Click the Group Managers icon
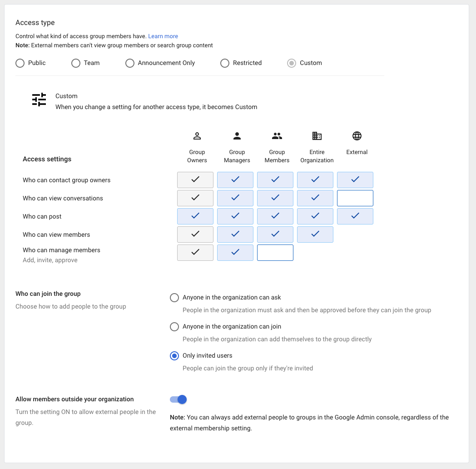 (x=237, y=136)
